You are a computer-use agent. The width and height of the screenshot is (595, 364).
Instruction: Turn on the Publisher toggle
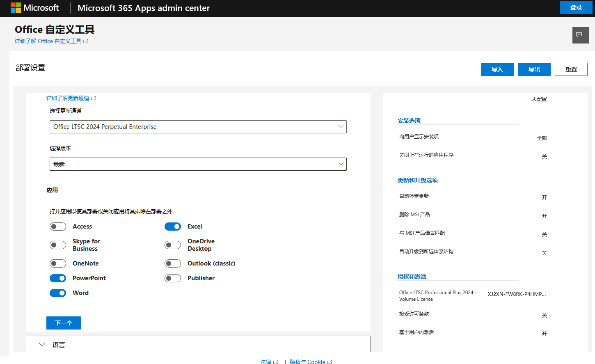[x=173, y=278]
